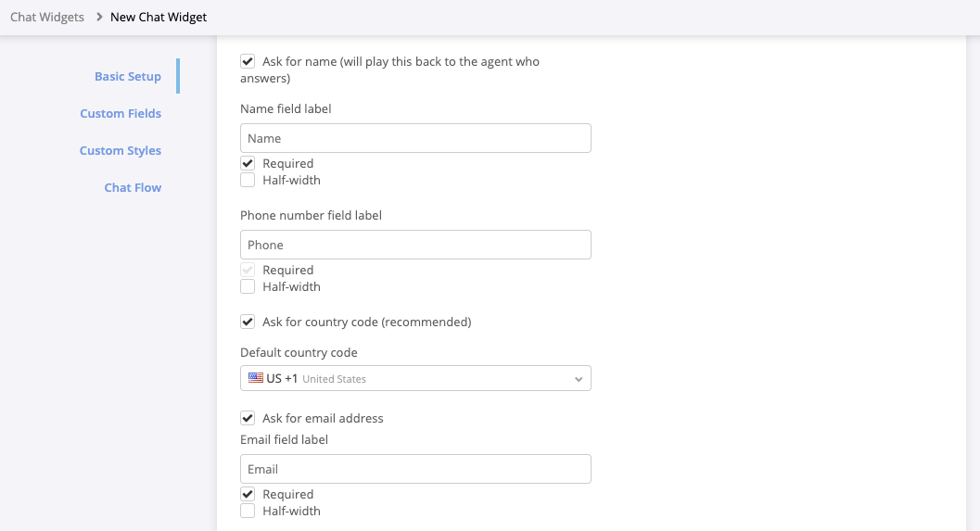The width and height of the screenshot is (980, 531).
Task: Click the Phone number field label input
Action: pyautogui.click(x=415, y=245)
